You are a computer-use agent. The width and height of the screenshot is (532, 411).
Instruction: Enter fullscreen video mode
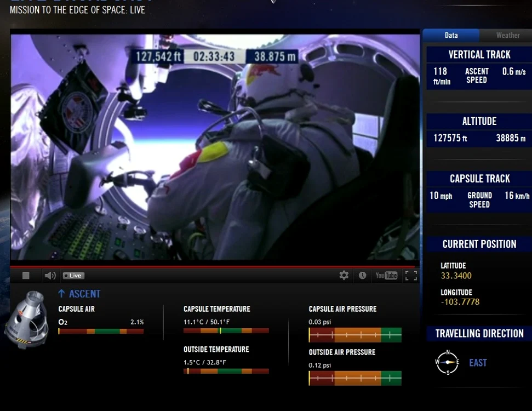(x=411, y=276)
